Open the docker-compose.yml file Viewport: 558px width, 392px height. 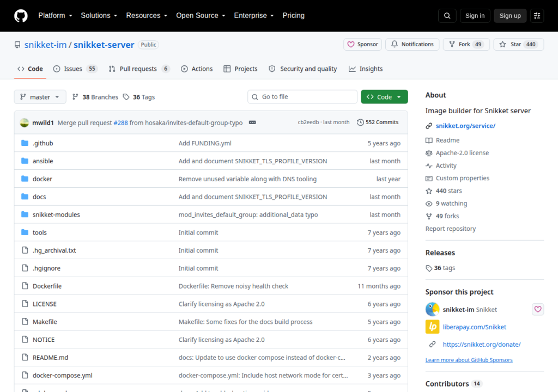tap(63, 375)
